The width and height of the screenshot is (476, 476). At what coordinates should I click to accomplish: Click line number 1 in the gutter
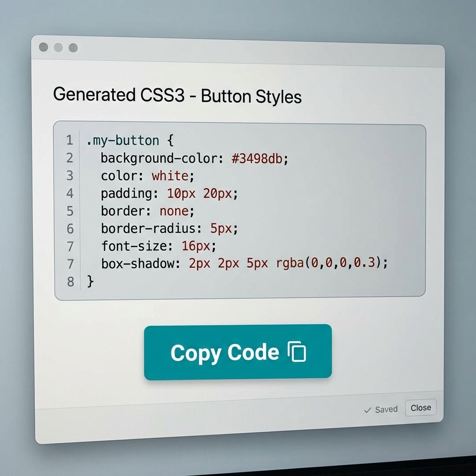click(70, 140)
